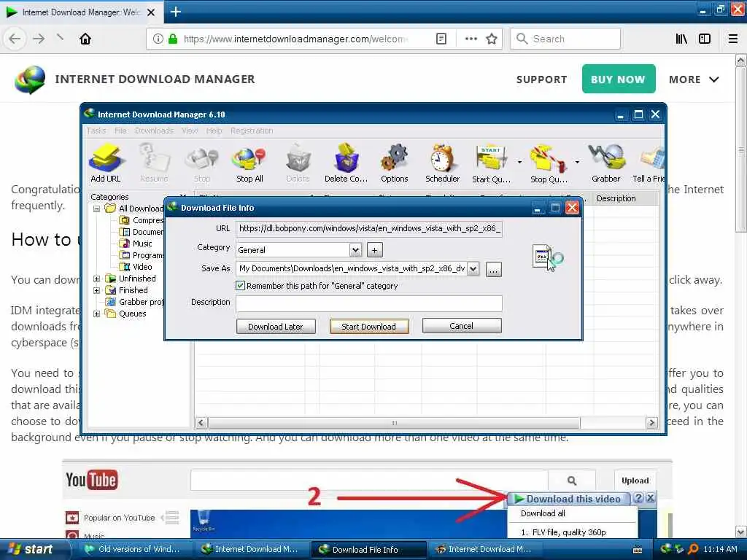This screenshot has width=747, height=560.
Task: Bookmark page with star icon
Action: click(492, 39)
